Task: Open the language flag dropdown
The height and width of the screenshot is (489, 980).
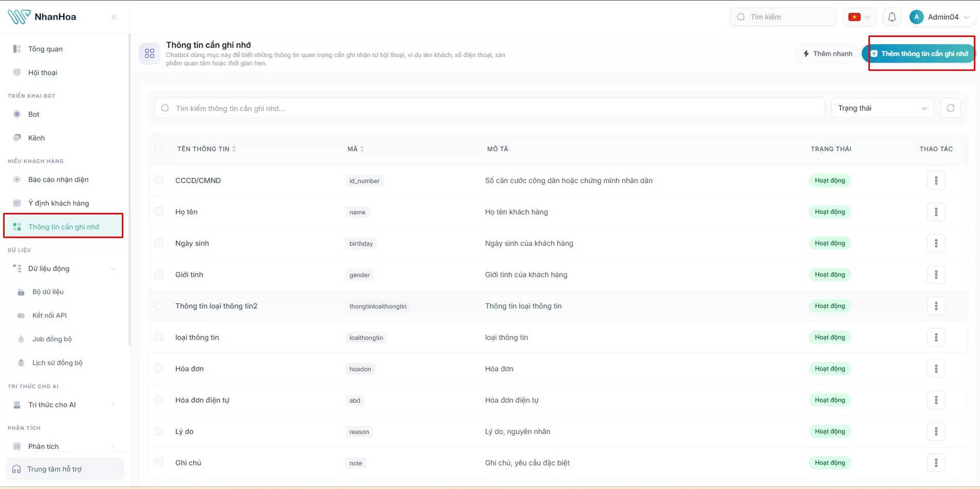Action: tap(859, 17)
